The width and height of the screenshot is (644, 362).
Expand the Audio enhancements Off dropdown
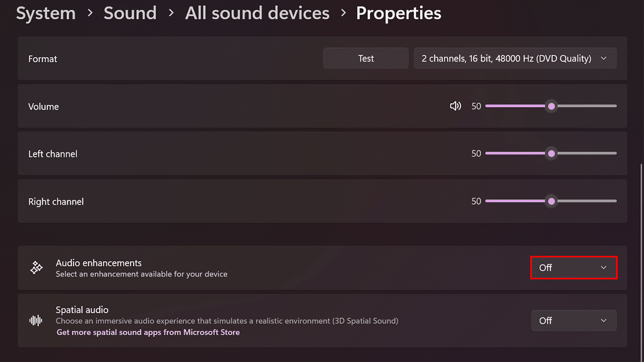[x=574, y=268]
